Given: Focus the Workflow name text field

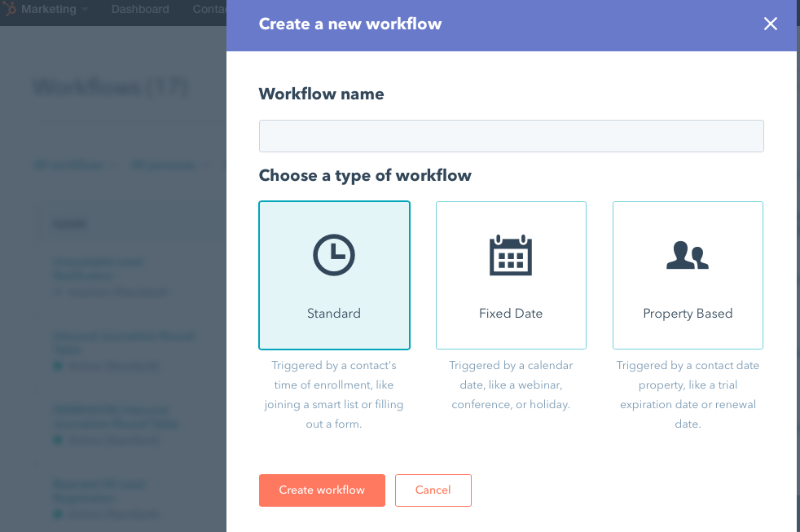Looking at the screenshot, I should (511, 136).
